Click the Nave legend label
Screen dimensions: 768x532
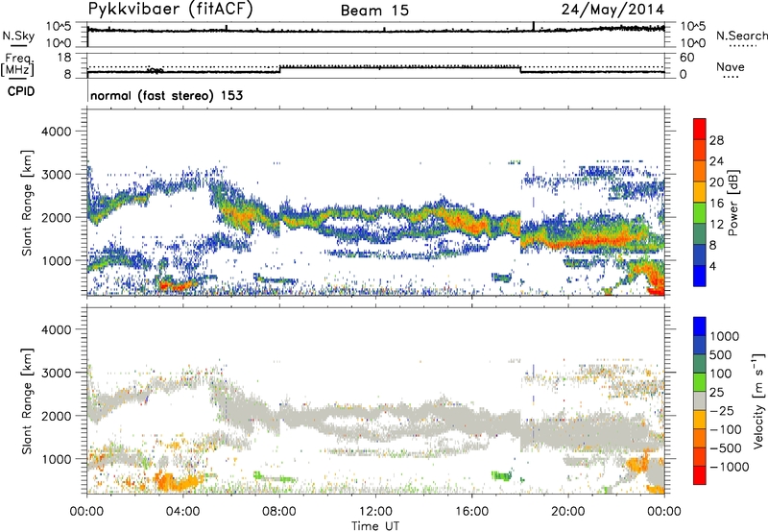coord(731,67)
